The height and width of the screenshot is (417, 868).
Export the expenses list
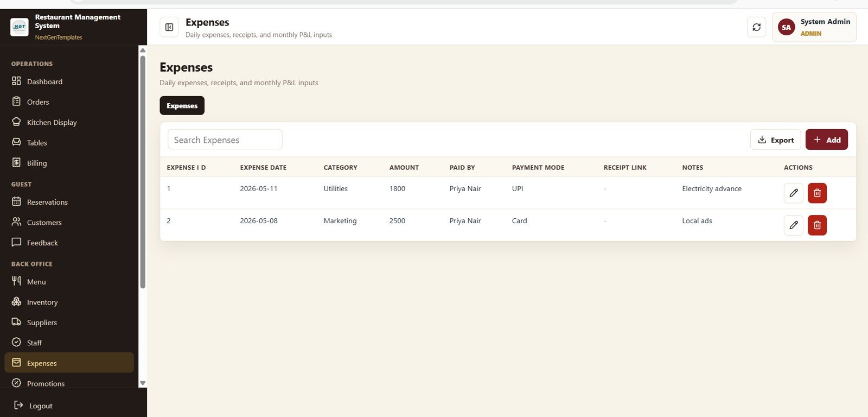click(x=775, y=140)
